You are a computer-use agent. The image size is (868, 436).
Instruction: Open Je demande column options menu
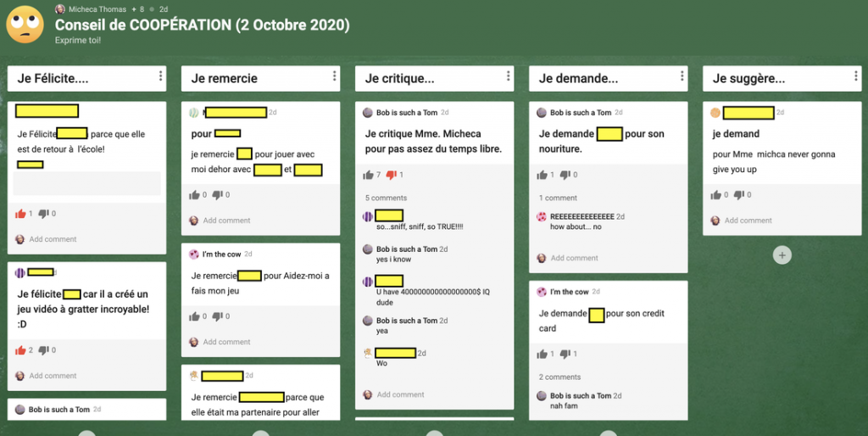682,77
